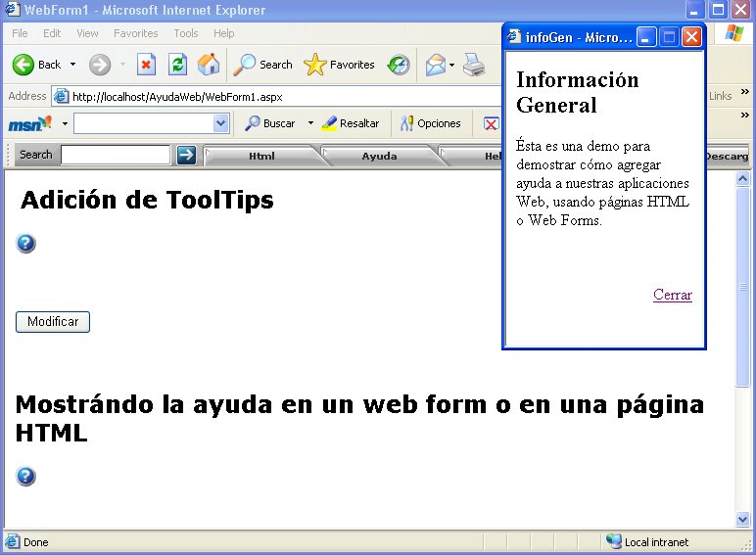This screenshot has height=555, width=756.
Task: Open the Favorites star toolbar button
Action: 340,65
